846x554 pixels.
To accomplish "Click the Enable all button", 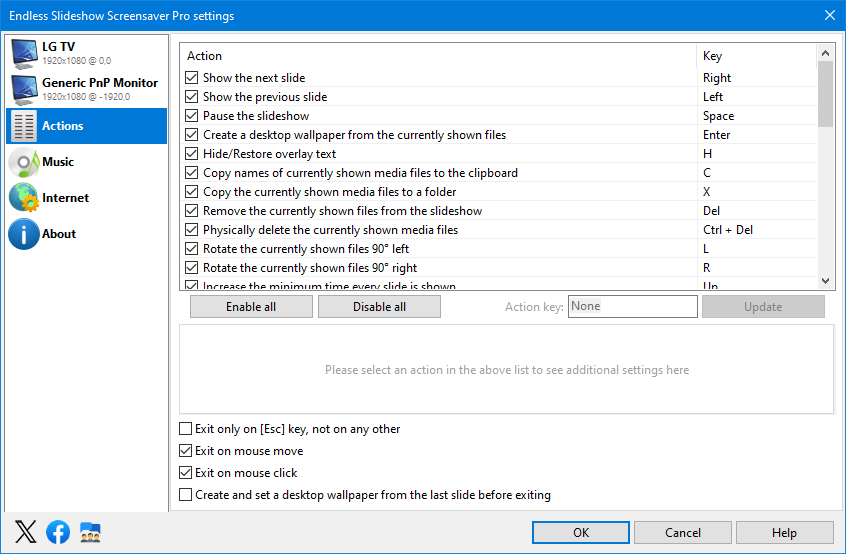I will click(251, 306).
